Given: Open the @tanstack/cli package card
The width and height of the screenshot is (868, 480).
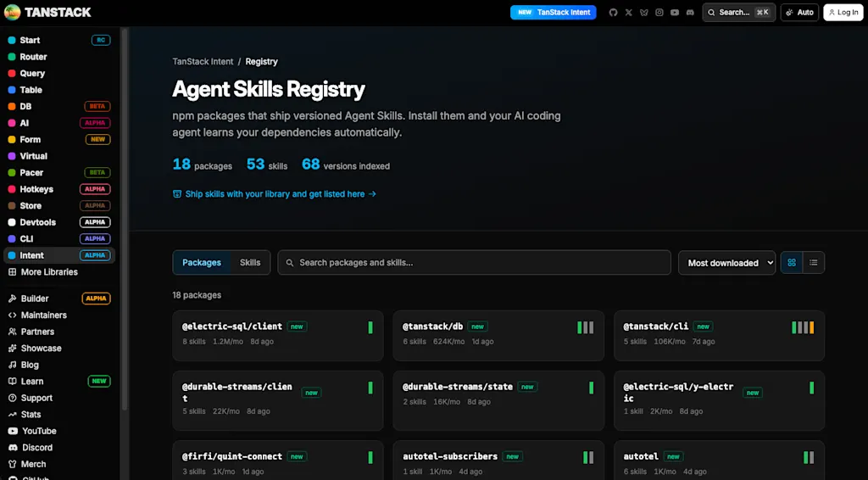Looking at the screenshot, I should (719, 336).
